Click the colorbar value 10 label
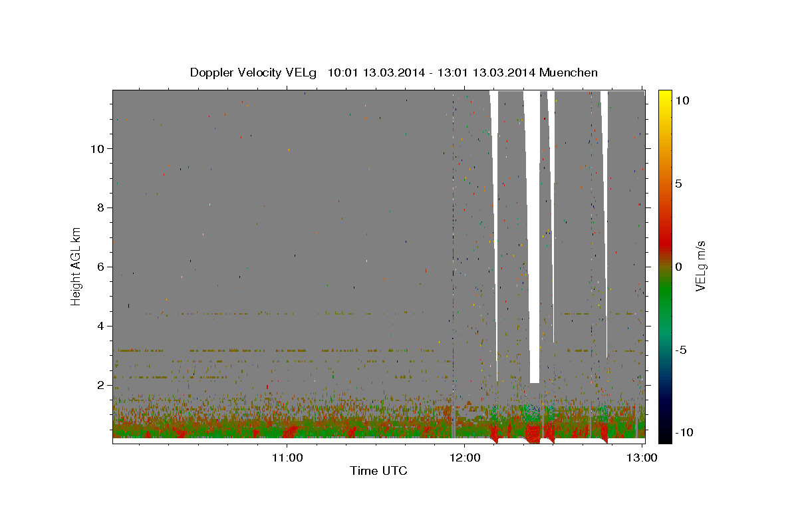Viewport: 798px width, 532px height. pos(682,100)
